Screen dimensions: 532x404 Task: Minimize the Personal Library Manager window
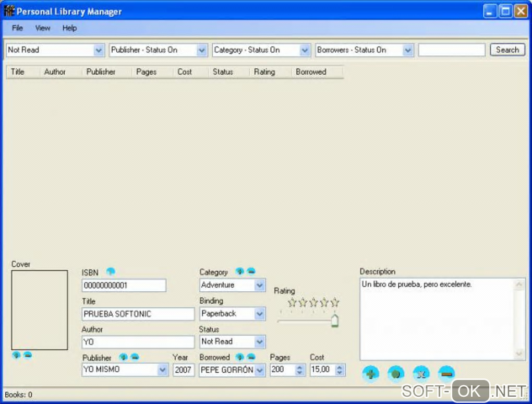(x=490, y=11)
